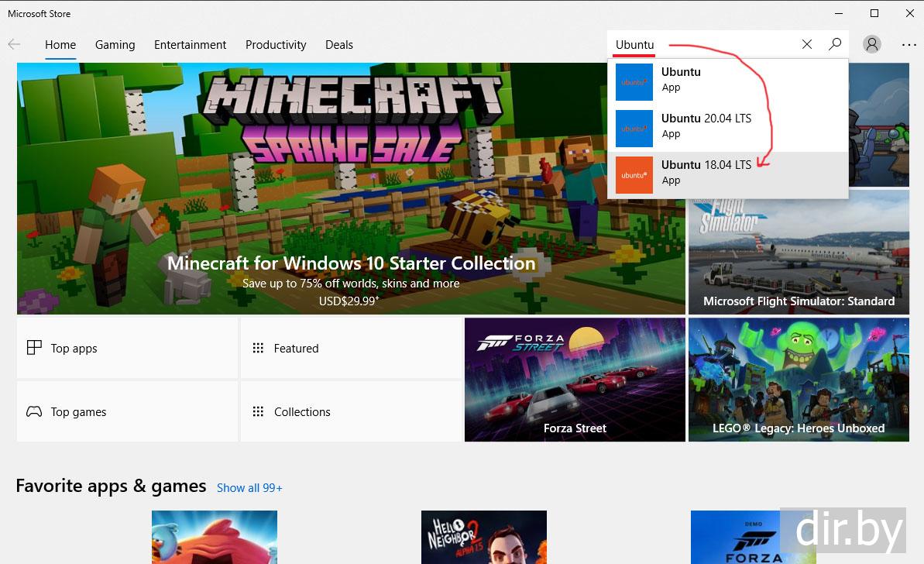Go to the Deals tab
924x564 pixels.
point(339,45)
